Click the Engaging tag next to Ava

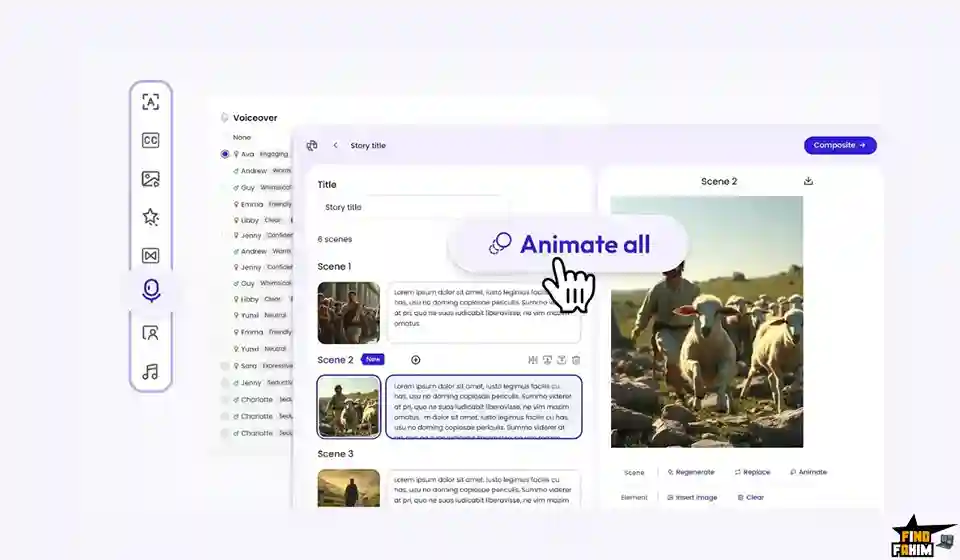point(274,154)
